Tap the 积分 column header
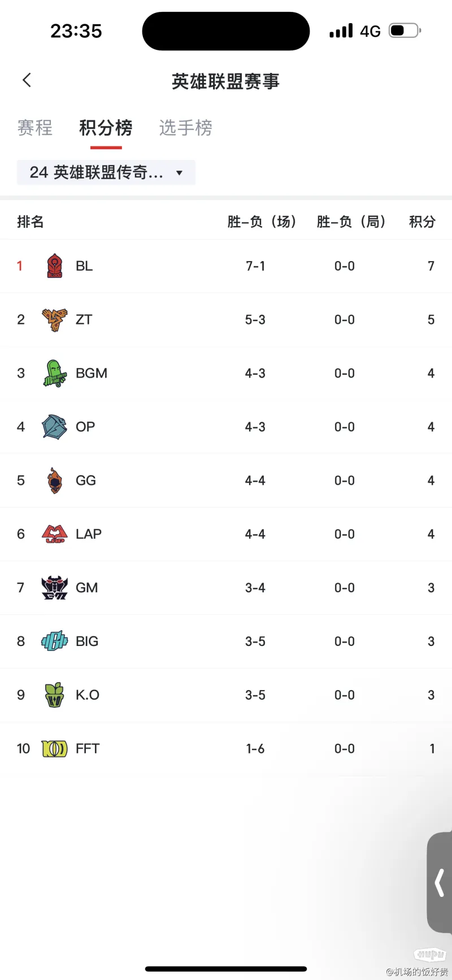 [x=423, y=222]
